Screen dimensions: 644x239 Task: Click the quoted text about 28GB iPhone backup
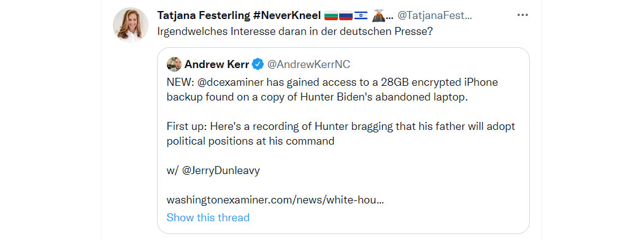click(x=332, y=89)
